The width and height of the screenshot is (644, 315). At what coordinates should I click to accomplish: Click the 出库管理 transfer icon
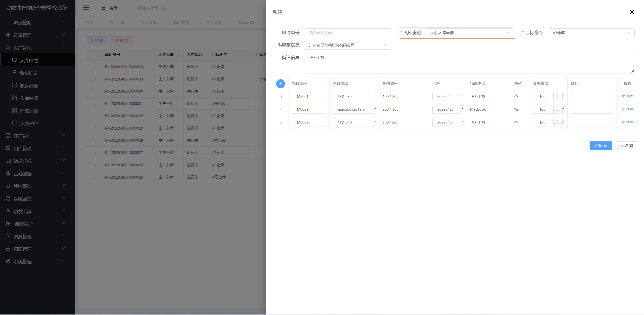pyautogui.click(x=8, y=148)
